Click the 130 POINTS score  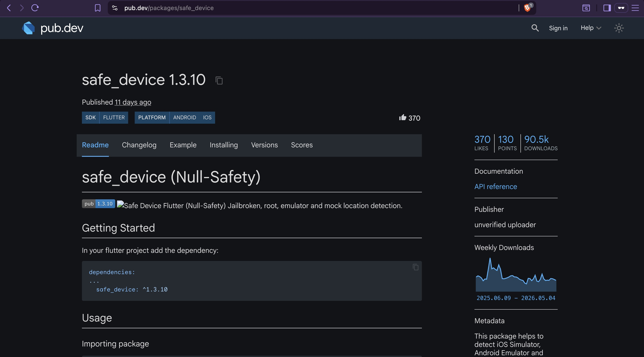tap(507, 143)
